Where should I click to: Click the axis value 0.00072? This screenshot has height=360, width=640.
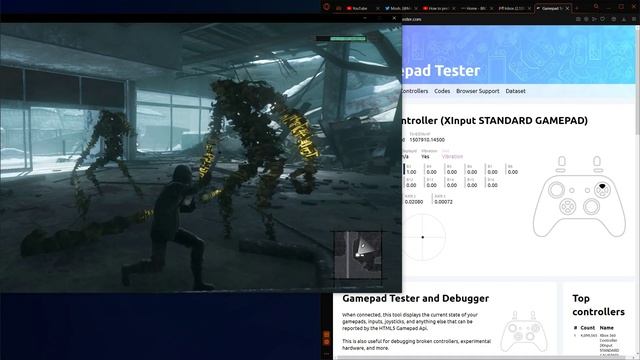click(444, 202)
